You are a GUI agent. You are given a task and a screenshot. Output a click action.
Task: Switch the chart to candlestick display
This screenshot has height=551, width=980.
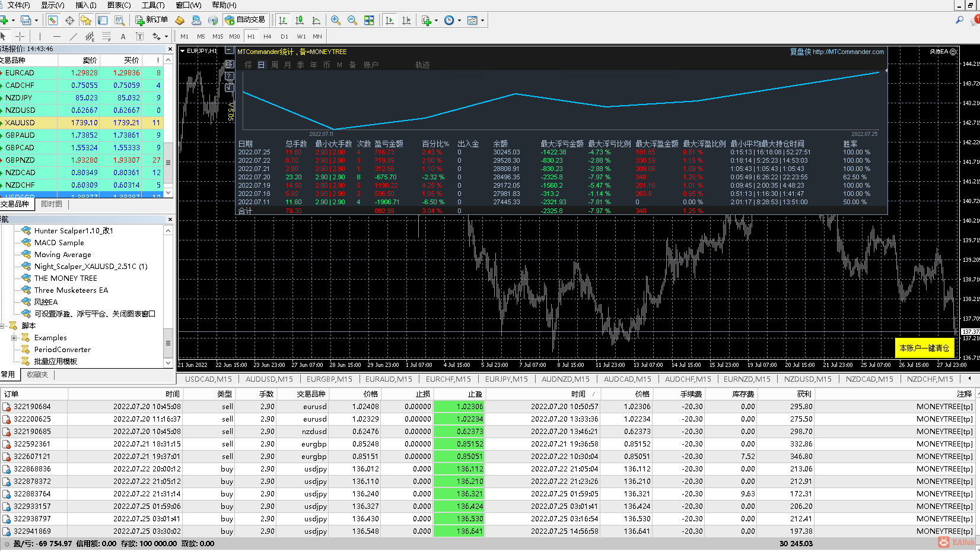[x=300, y=20]
